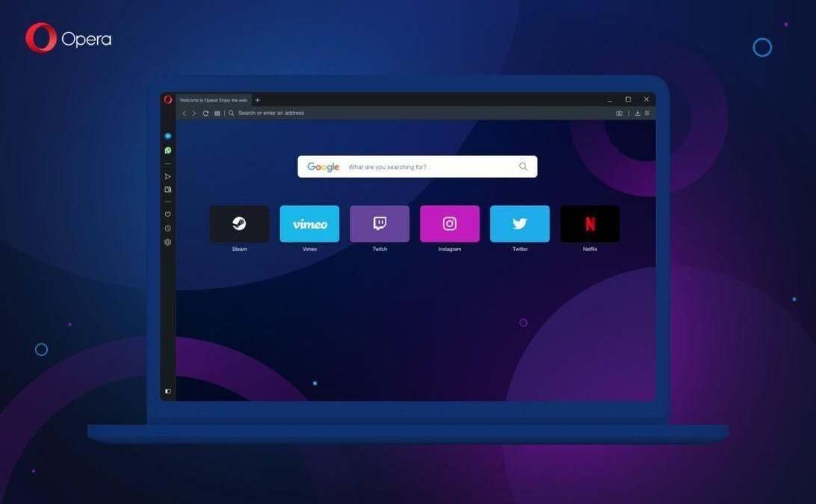Take a snapshot with the camera icon
816x504 pixels.
(x=619, y=113)
